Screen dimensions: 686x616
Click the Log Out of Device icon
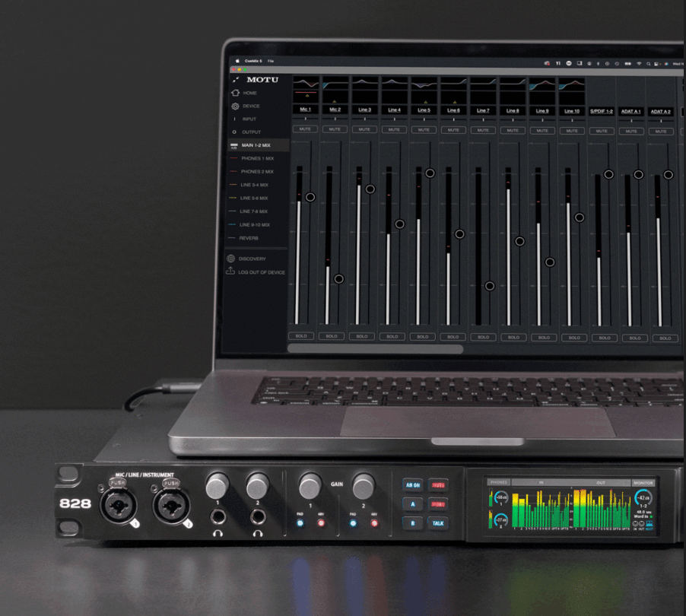(x=231, y=271)
